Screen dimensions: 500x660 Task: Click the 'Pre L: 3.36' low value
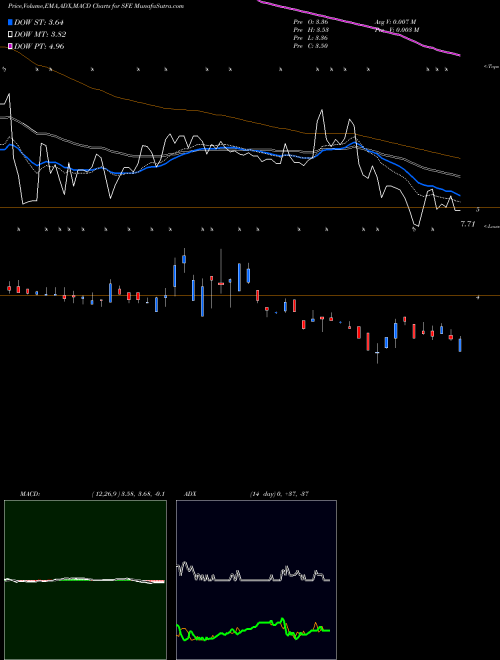click(311, 38)
